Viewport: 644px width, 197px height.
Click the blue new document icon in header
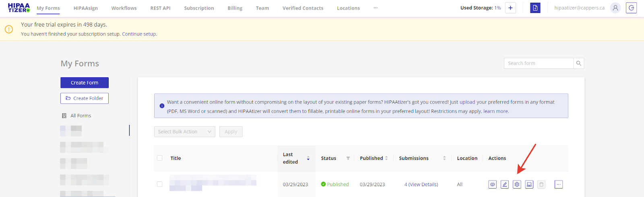tap(535, 8)
